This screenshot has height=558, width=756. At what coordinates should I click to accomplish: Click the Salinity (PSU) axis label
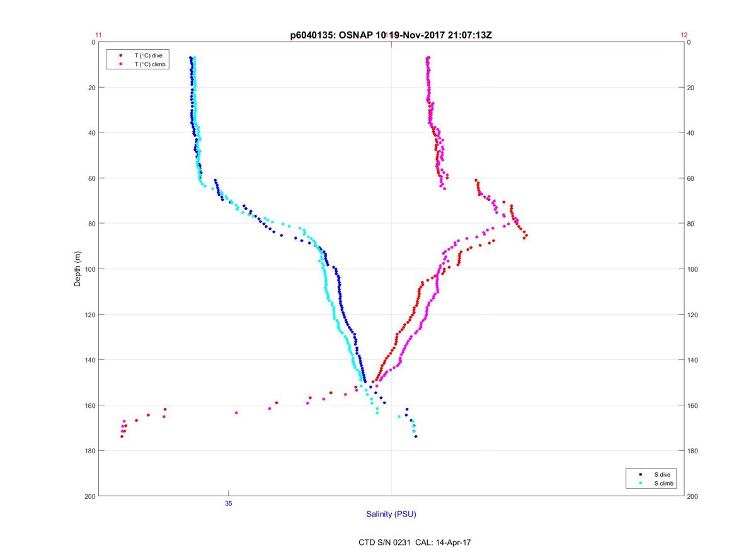pos(391,514)
